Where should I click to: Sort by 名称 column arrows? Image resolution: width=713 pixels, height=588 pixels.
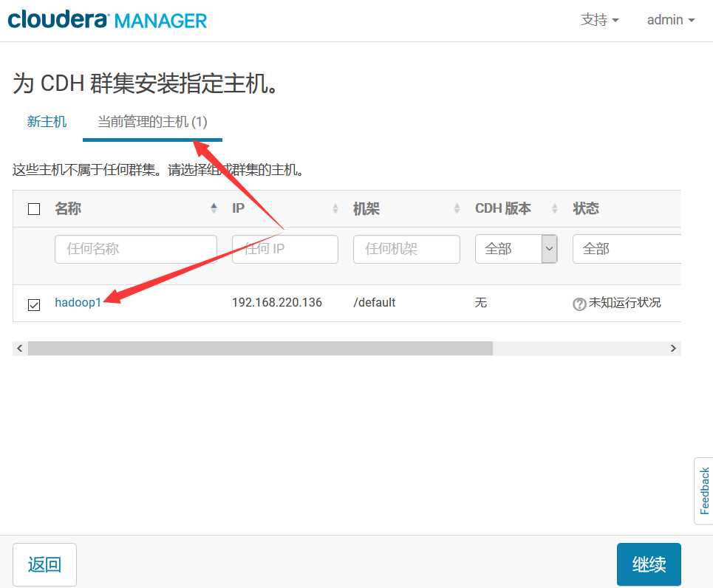click(214, 208)
